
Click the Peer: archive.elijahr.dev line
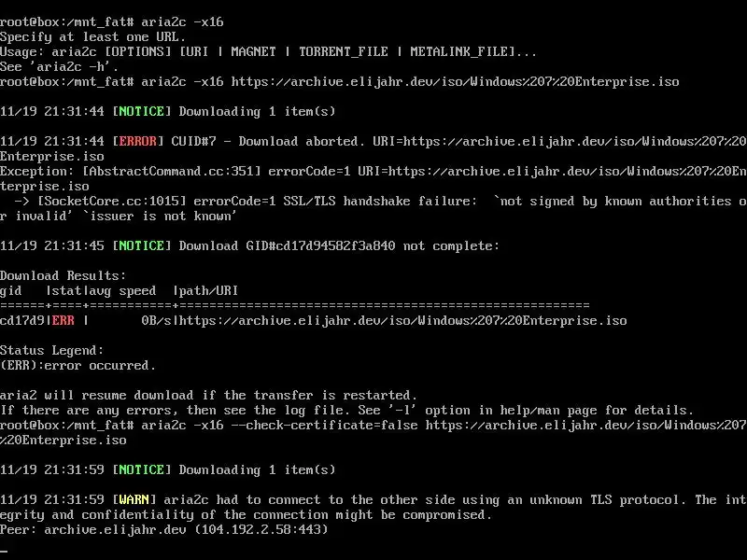click(x=163, y=529)
